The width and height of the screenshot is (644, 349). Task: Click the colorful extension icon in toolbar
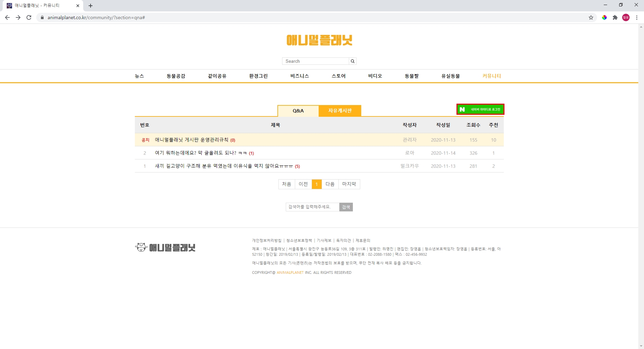coord(604,17)
